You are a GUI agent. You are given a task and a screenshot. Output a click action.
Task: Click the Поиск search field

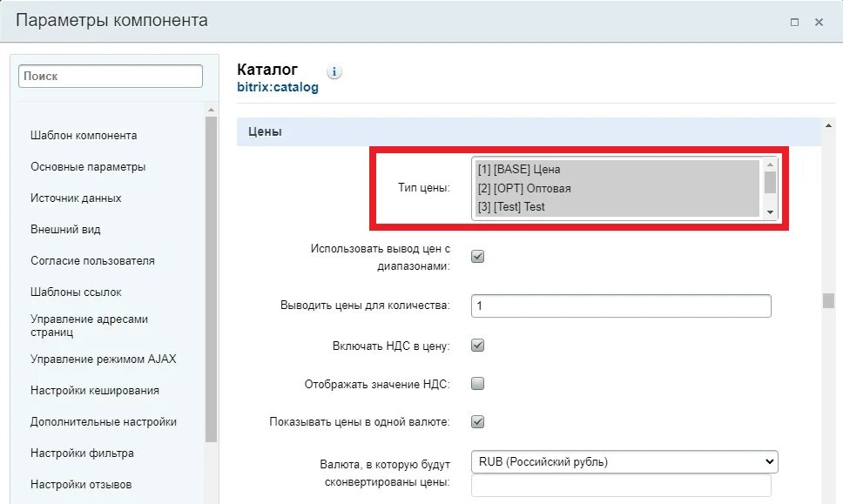111,76
